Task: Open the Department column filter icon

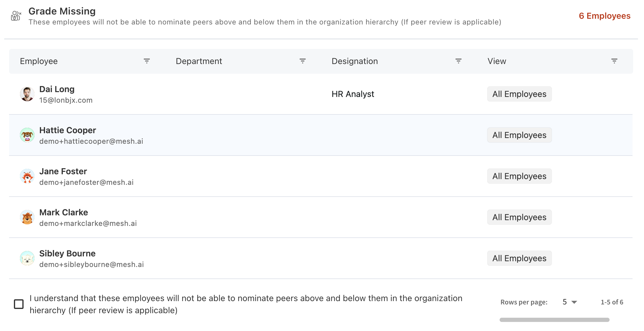Action: click(302, 61)
